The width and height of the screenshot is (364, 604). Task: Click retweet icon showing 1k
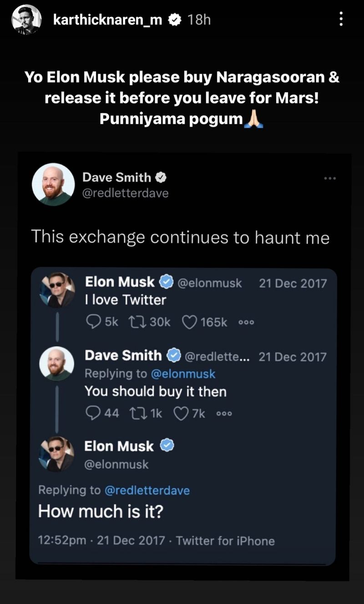135,413
